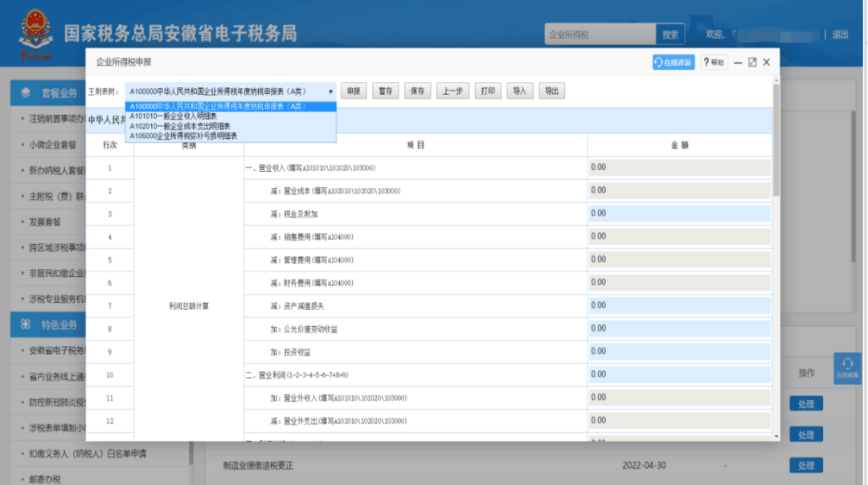Click amount field for row 1 营业收入
The height and width of the screenshot is (485, 868).
click(x=679, y=168)
